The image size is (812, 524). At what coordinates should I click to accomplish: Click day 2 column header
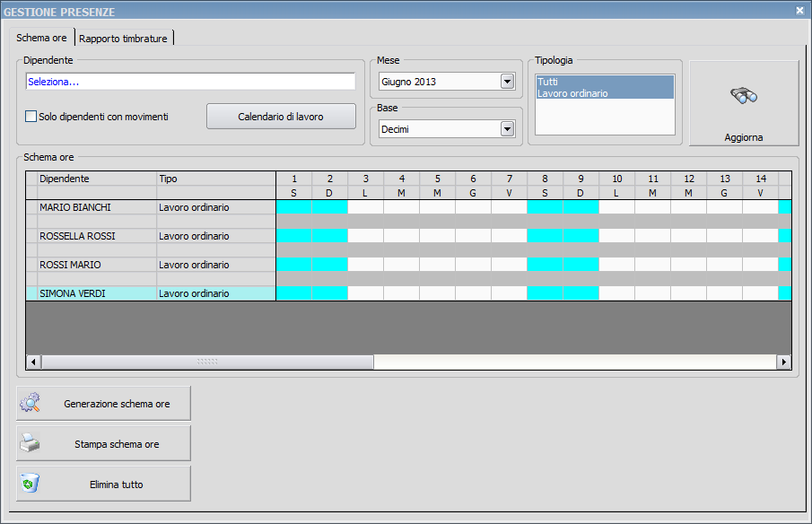pyautogui.click(x=330, y=179)
